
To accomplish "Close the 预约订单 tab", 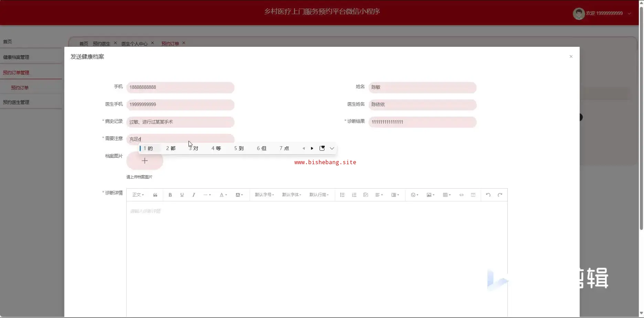I will pos(184,43).
